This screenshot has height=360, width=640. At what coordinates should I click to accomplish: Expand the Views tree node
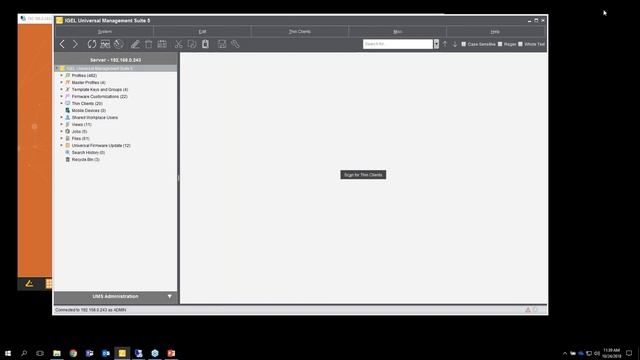62,124
